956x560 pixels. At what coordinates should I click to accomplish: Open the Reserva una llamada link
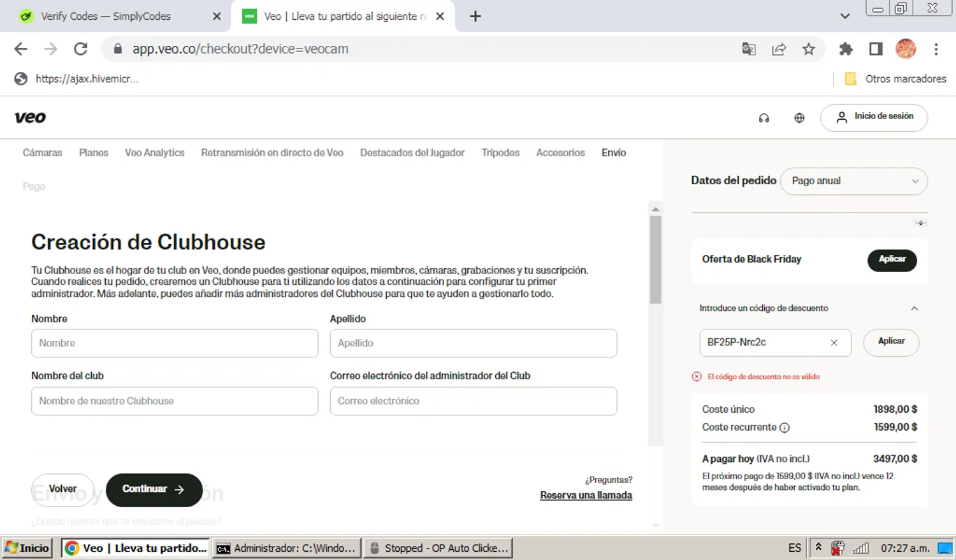coord(586,496)
